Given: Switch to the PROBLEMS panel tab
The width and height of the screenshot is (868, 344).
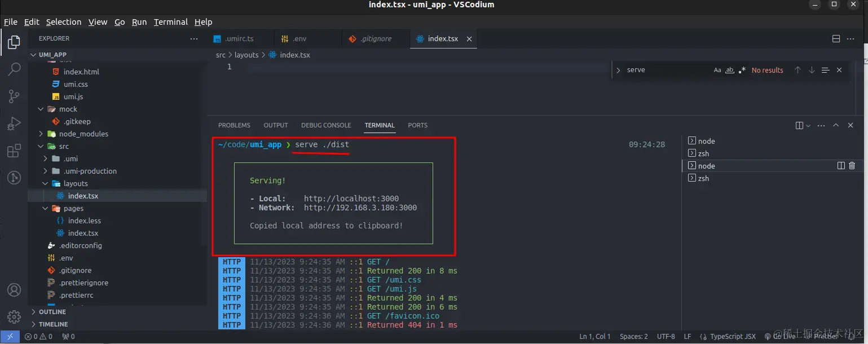Looking at the screenshot, I should pos(234,125).
